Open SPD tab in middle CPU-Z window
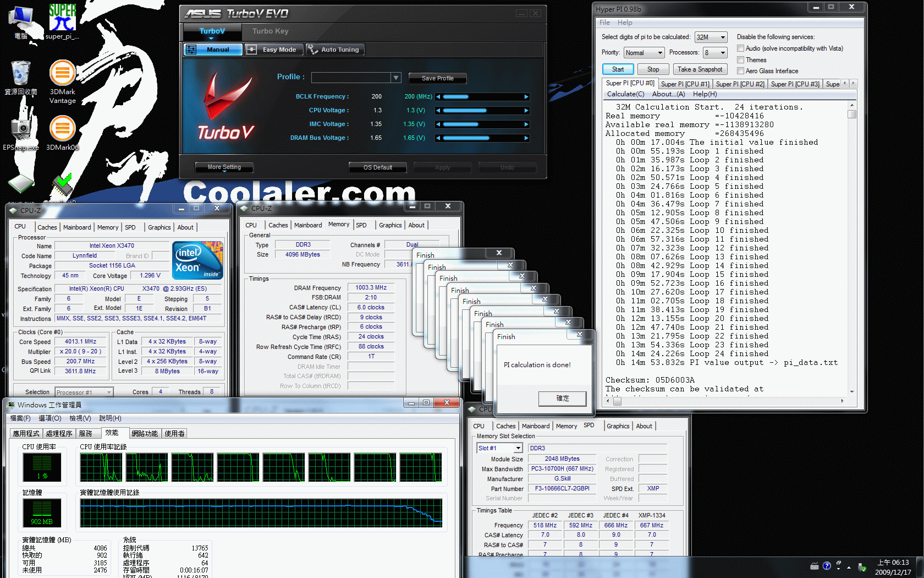 [x=361, y=225]
